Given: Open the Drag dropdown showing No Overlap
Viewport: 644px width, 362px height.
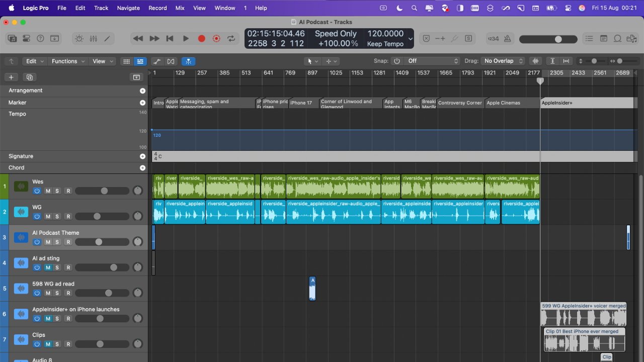Looking at the screenshot, I should click(503, 61).
